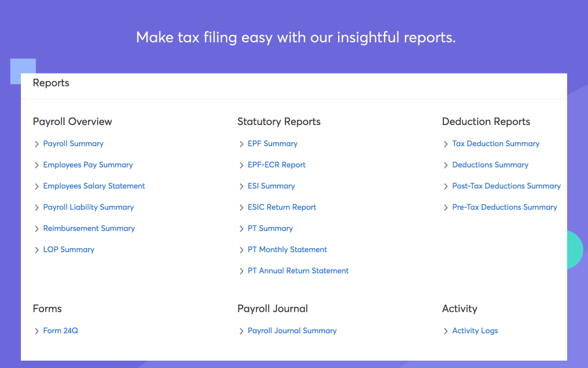Open the EPF-ECR Report
Viewport: 588px width, 368px height.
(x=276, y=164)
